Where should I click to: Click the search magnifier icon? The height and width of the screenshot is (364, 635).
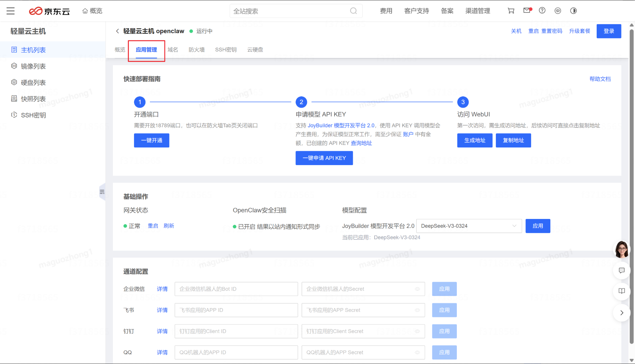point(353,11)
